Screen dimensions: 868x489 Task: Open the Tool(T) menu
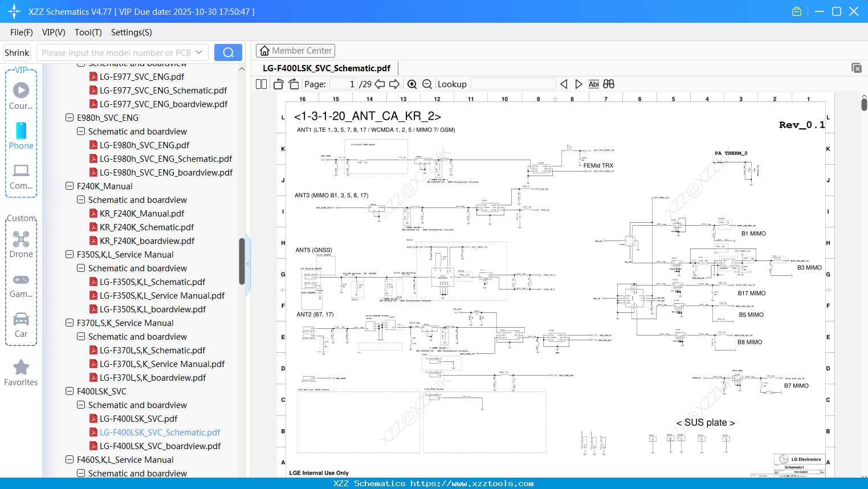click(x=88, y=32)
